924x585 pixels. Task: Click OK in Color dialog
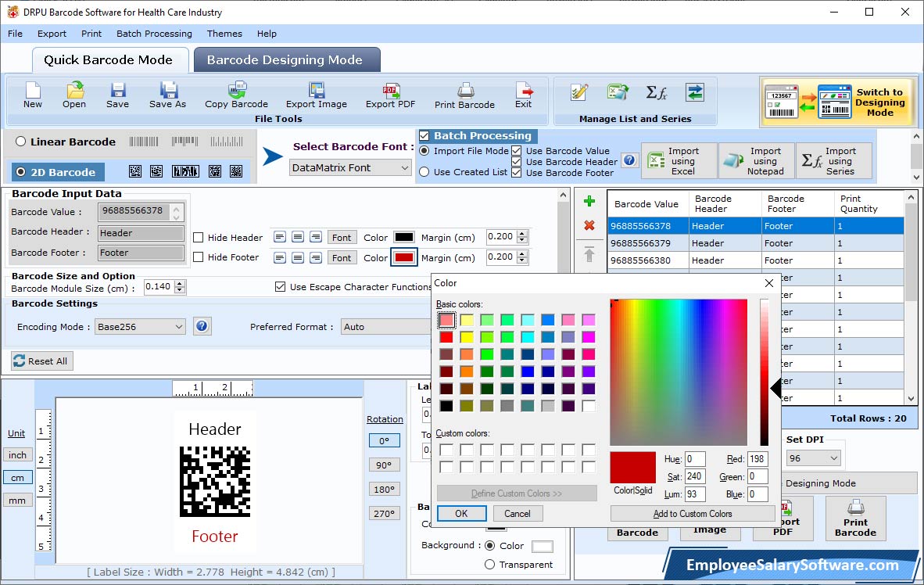tap(461, 514)
